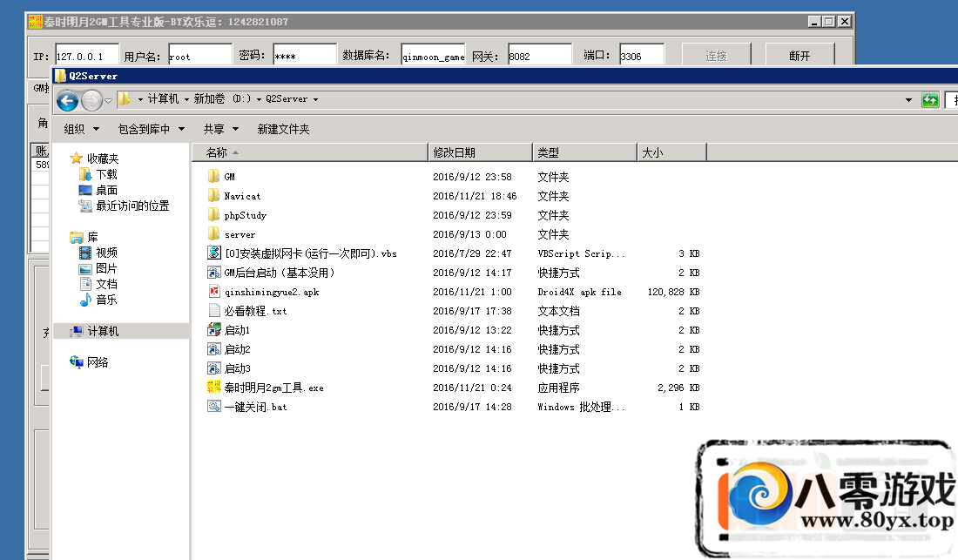Click 密码 password field in GM tool
Viewport: 958px width, 560px height.
304,57
